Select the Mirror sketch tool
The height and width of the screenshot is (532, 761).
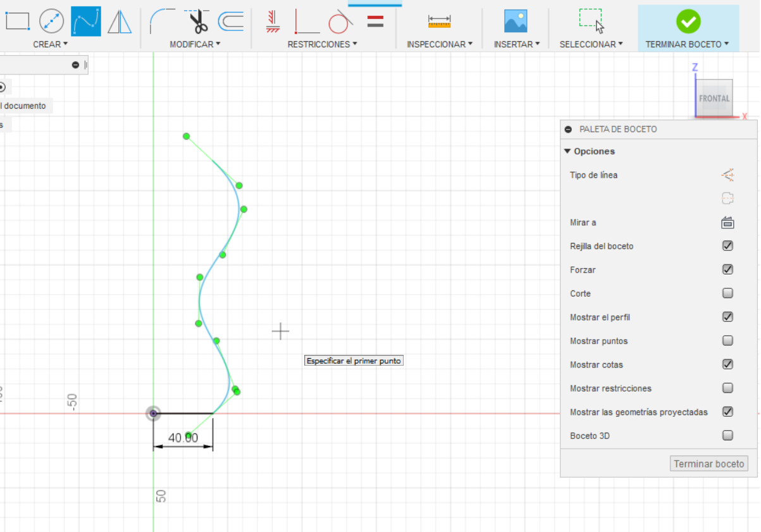[x=120, y=22]
